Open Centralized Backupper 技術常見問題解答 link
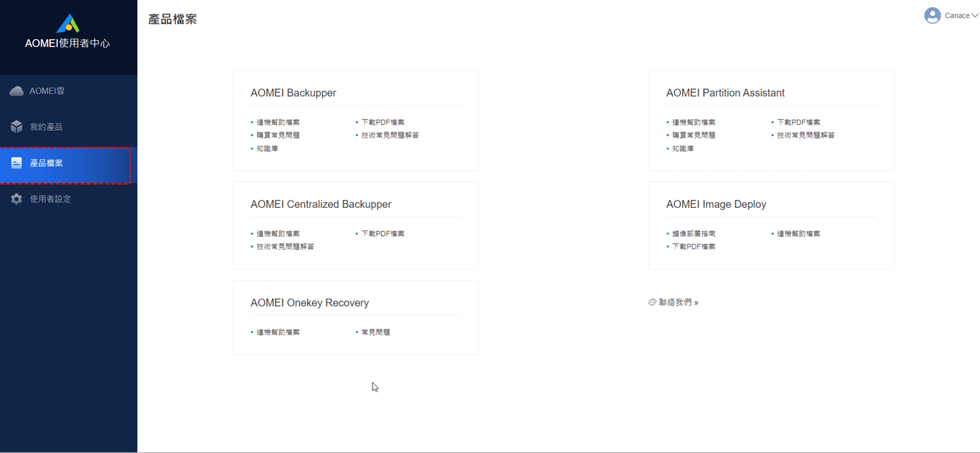The height and width of the screenshot is (453, 980). tap(285, 246)
